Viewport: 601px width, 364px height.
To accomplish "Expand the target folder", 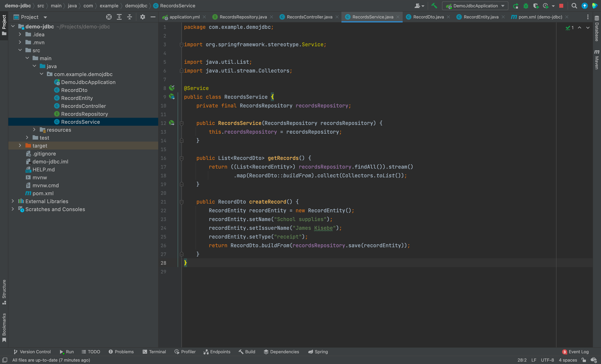I will click(x=20, y=145).
